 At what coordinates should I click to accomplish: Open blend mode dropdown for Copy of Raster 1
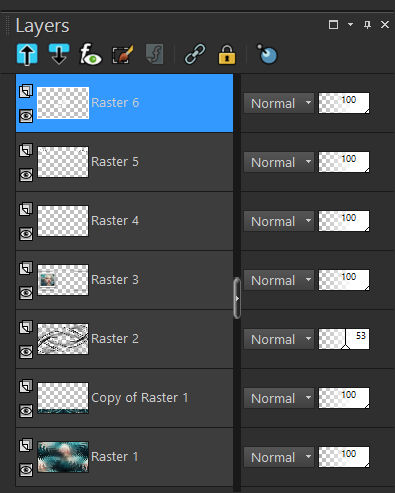point(279,398)
